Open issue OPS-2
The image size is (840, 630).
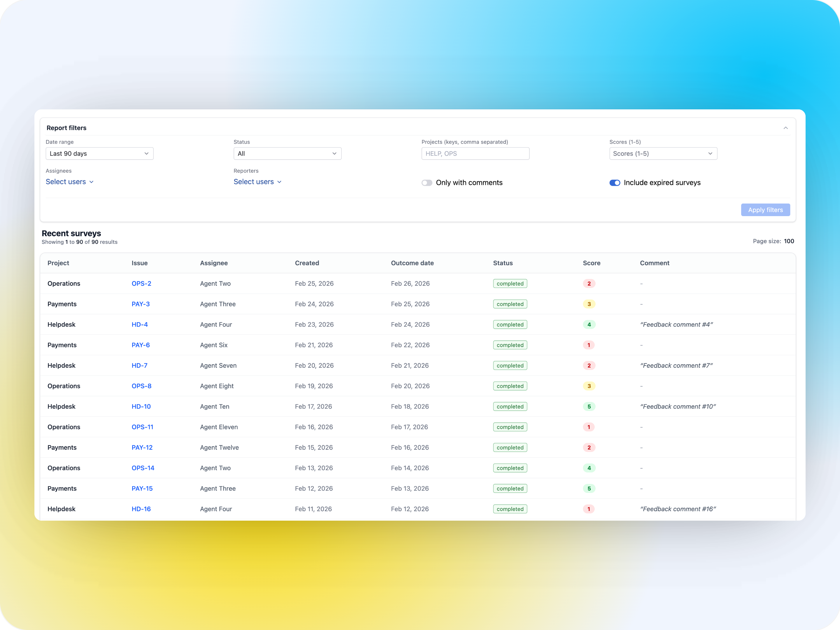click(x=141, y=283)
